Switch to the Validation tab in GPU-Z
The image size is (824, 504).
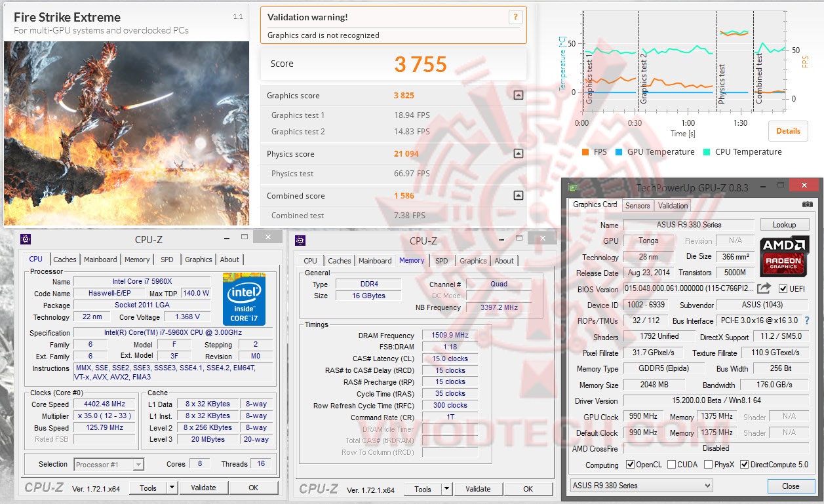click(673, 205)
